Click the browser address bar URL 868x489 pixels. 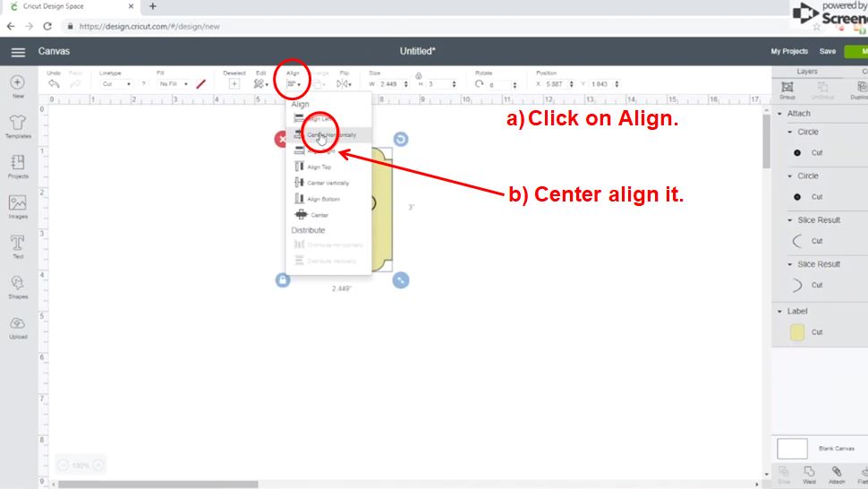tap(149, 26)
